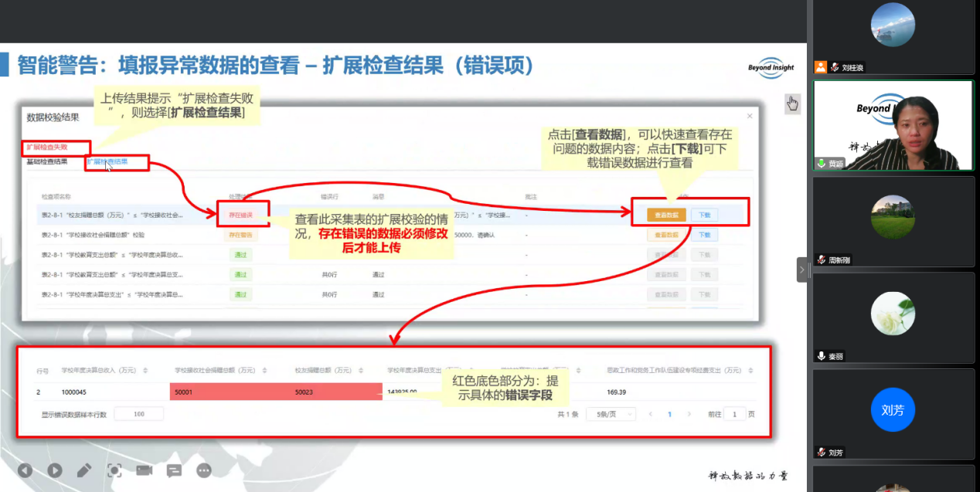Image resolution: width=980 pixels, height=492 pixels.
Task: Open the 5条/页 page size dropdown
Action: click(x=602, y=414)
